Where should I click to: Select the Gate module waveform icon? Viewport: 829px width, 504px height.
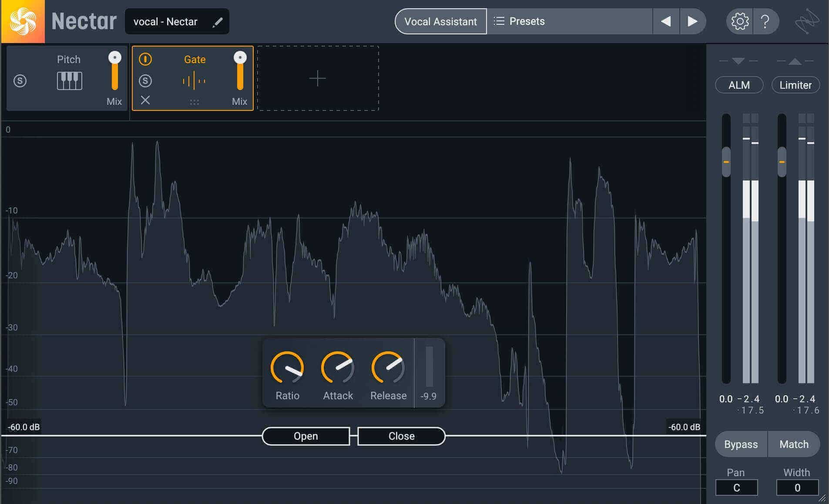point(194,81)
